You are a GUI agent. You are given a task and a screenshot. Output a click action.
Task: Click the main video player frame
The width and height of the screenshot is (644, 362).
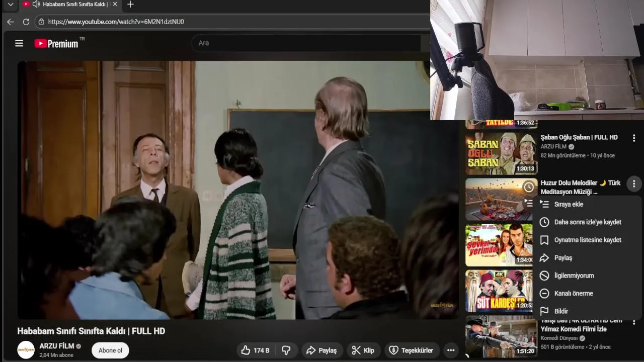pos(238,190)
